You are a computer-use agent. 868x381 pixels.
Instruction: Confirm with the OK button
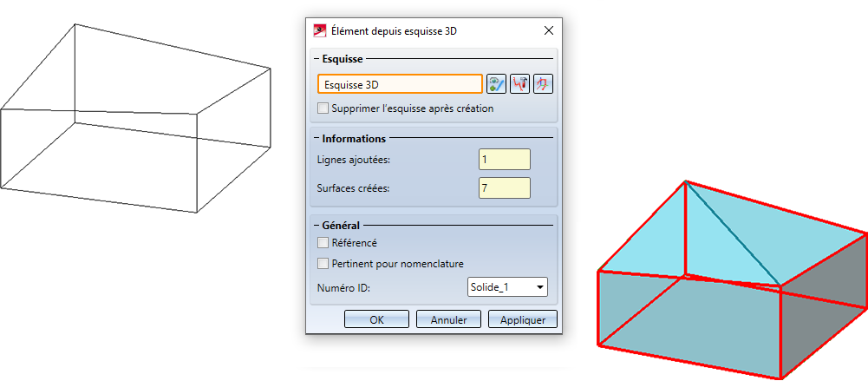click(376, 319)
